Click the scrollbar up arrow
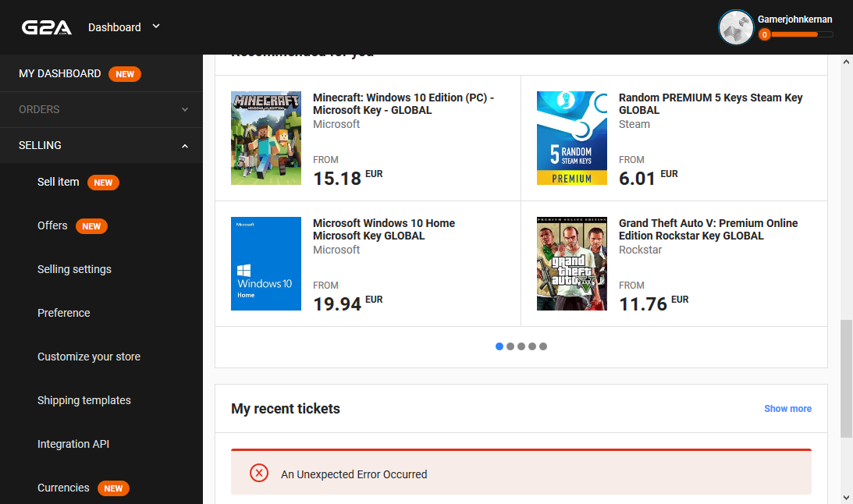The width and height of the screenshot is (853, 504). pos(846,62)
